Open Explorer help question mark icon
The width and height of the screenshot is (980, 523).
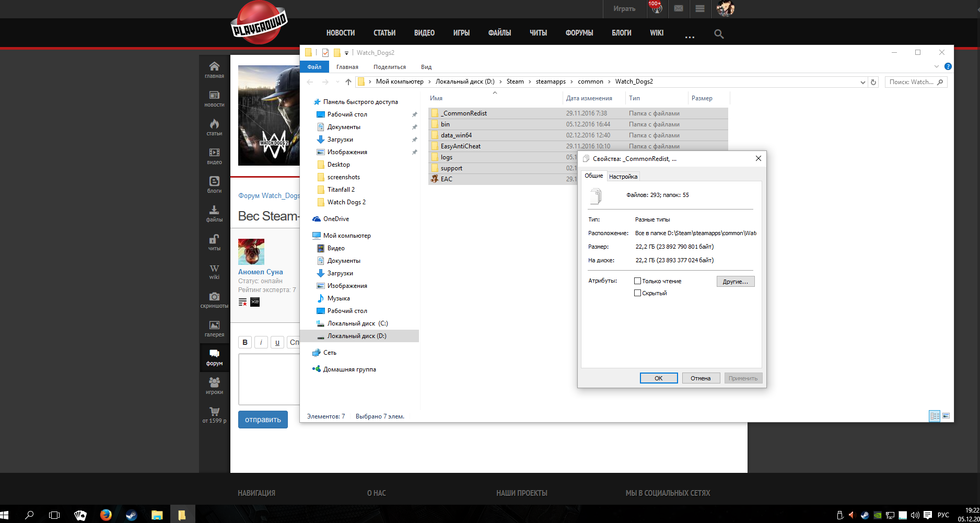point(948,66)
